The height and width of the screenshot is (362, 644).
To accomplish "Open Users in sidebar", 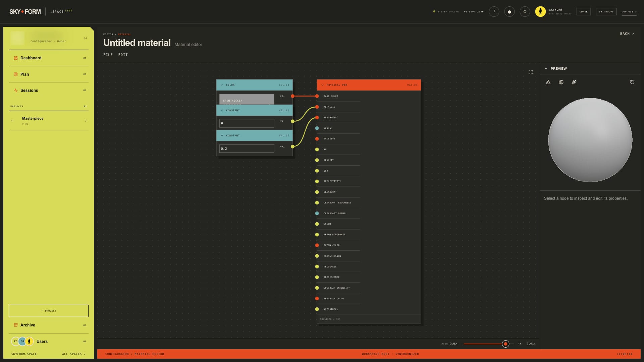I will point(49,342).
